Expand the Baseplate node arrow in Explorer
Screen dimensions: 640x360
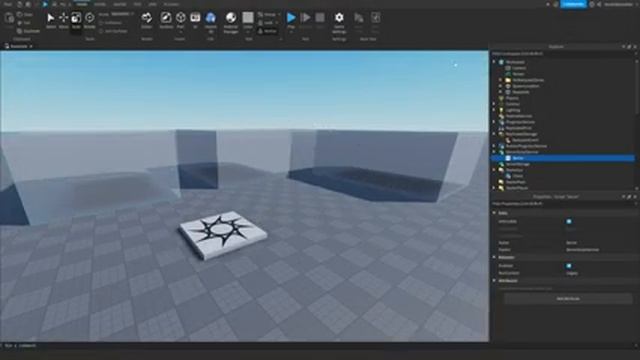[500, 92]
